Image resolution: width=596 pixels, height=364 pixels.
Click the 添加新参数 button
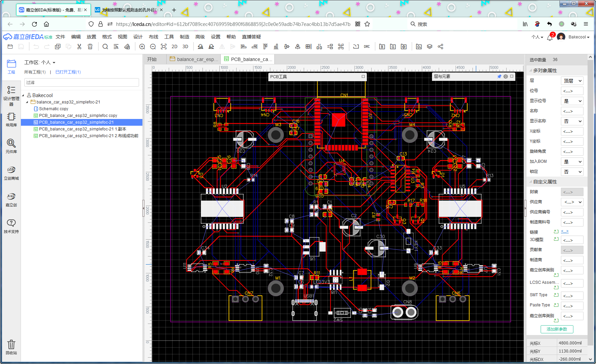click(x=557, y=329)
